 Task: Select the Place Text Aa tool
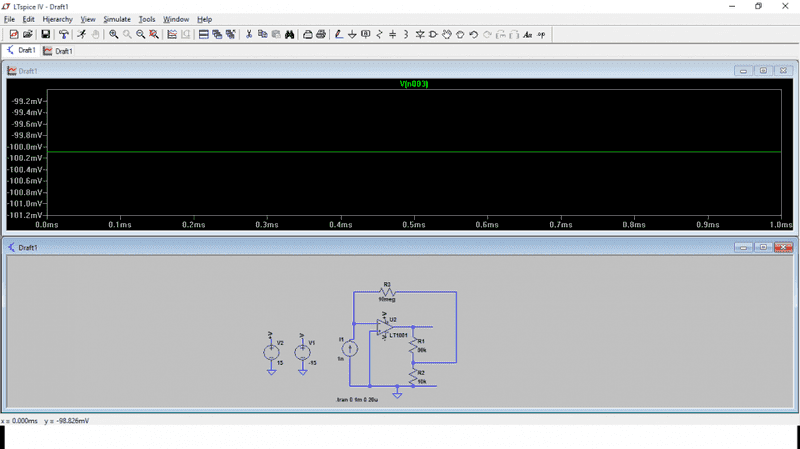[528, 34]
